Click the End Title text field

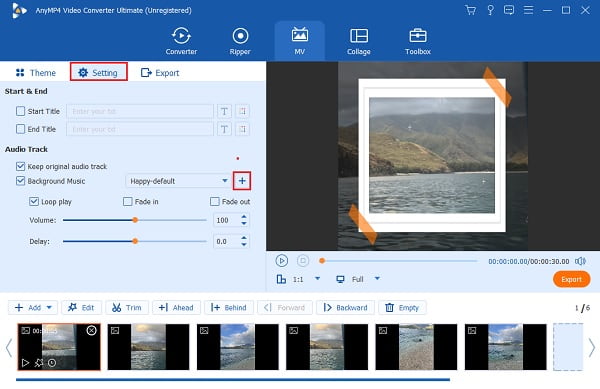[140, 129]
